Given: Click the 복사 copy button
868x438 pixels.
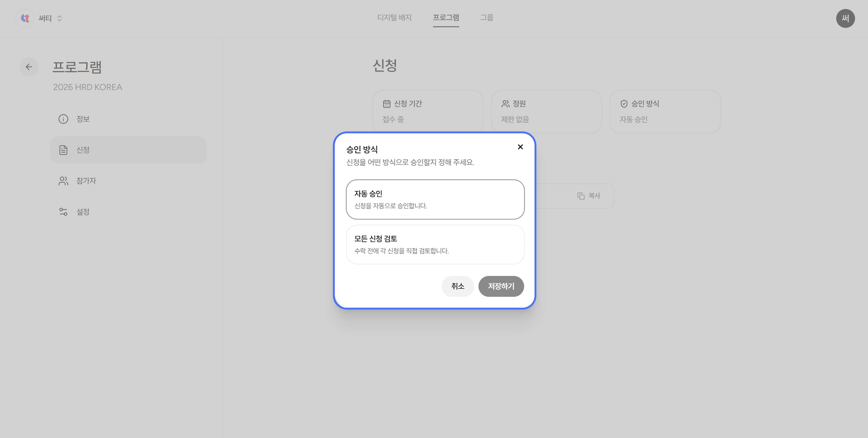Looking at the screenshot, I should click(589, 196).
